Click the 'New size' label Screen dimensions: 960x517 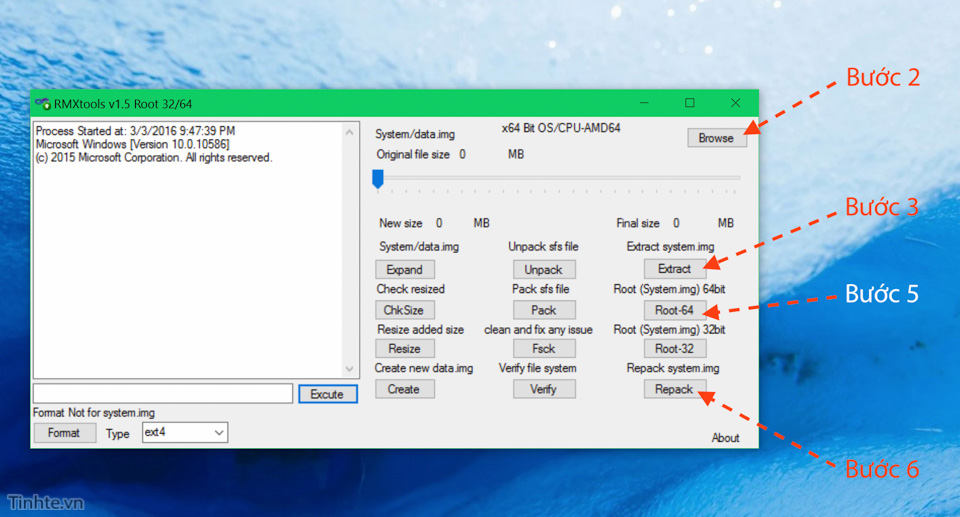tap(400, 223)
